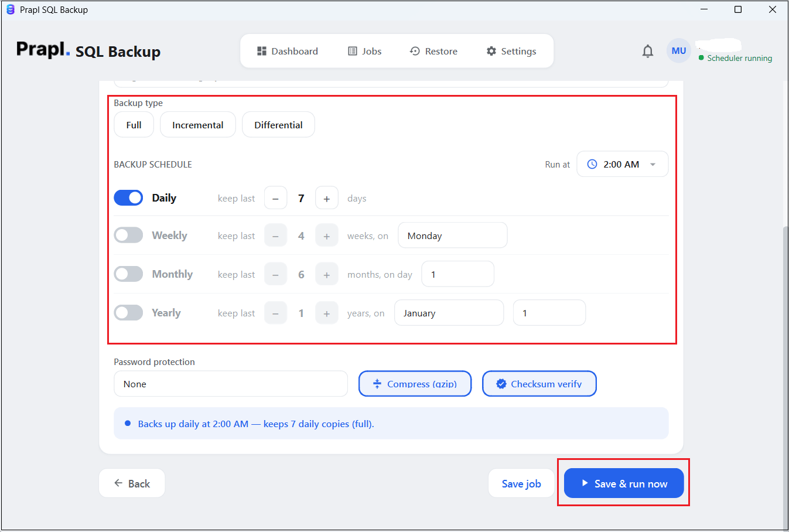Enable the Yearly schedule toggle
Viewport: 789px width, 532px height.
tap(128, 313)
